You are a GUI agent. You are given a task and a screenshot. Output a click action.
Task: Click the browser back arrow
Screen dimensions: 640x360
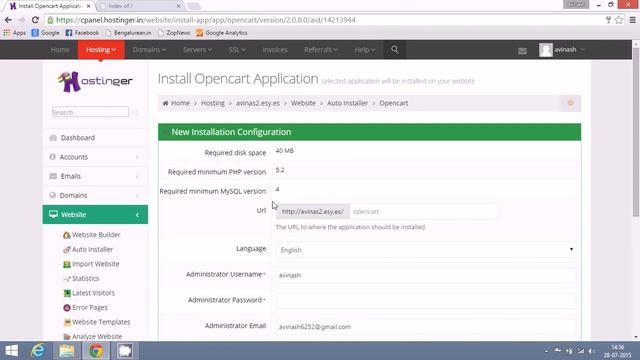tap(8, 20)
